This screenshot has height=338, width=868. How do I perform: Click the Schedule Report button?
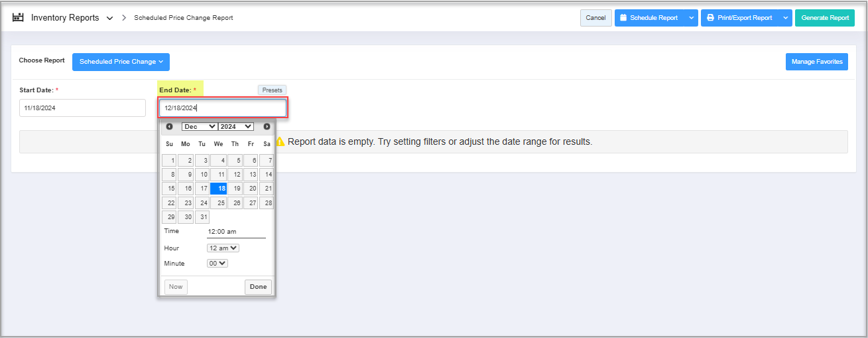click(649, 18)
